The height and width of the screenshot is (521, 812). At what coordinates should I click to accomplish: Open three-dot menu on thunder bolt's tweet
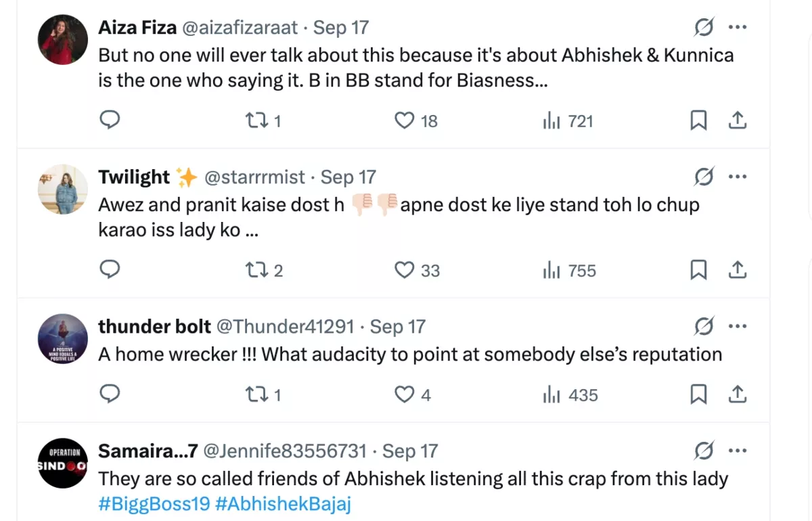coord(737,327)
